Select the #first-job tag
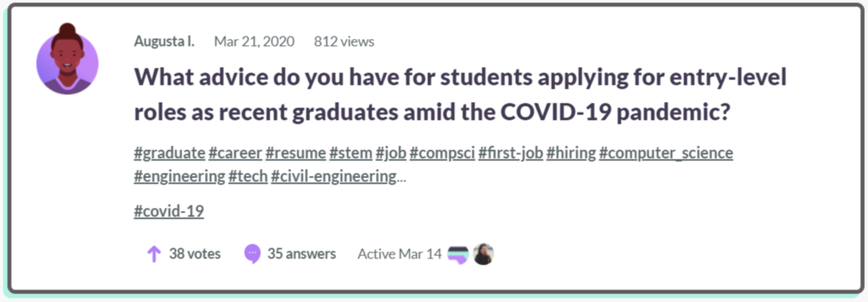Screen dimensions: 868x302 511,153
